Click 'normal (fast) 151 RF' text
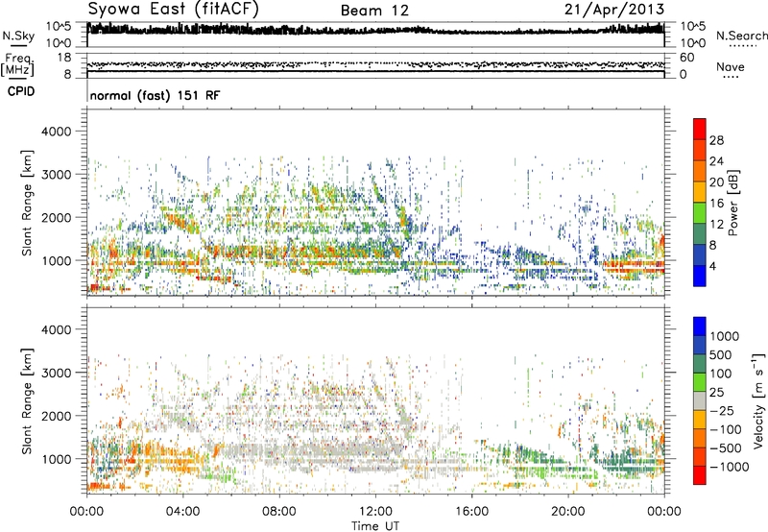 pos(155,95)
